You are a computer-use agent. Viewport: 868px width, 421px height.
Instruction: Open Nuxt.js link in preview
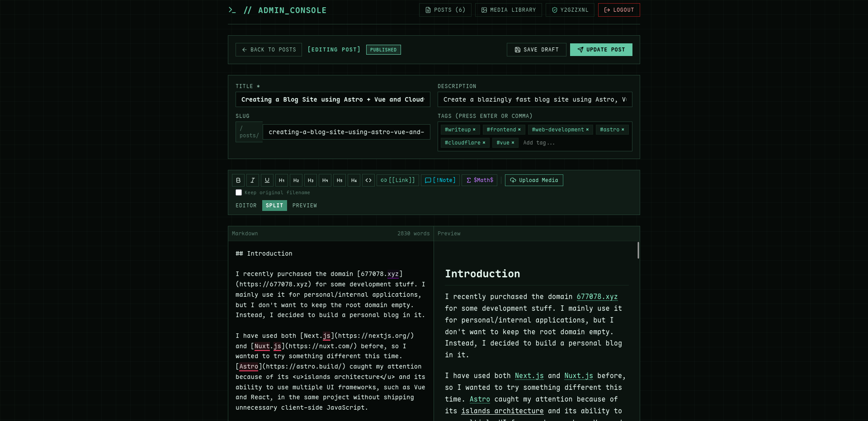[x=579, y=376]
